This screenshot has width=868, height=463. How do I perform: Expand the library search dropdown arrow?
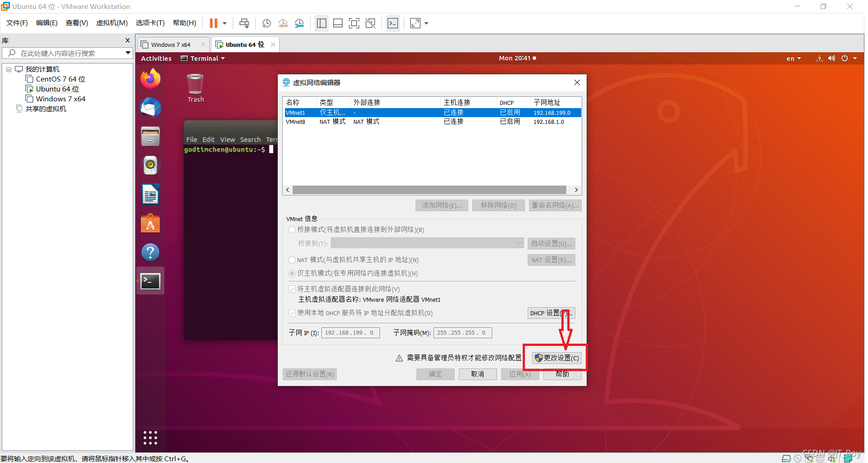click(128, 53)
